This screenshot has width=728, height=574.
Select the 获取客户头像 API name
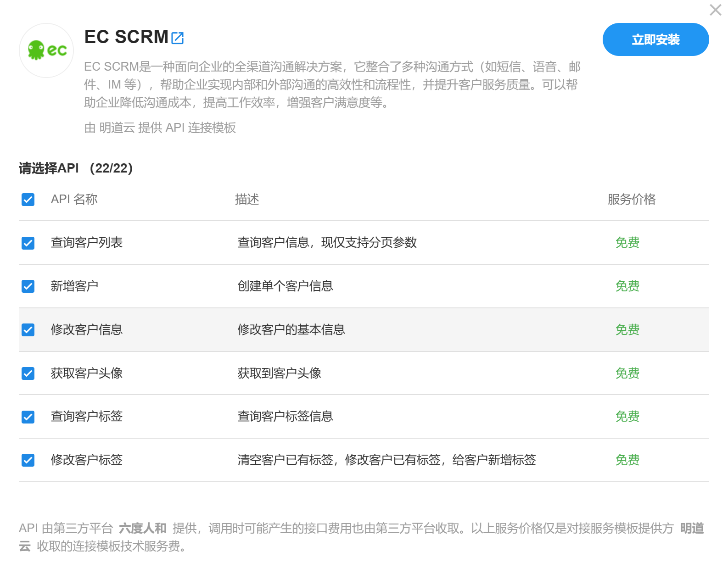coord(87,373)
